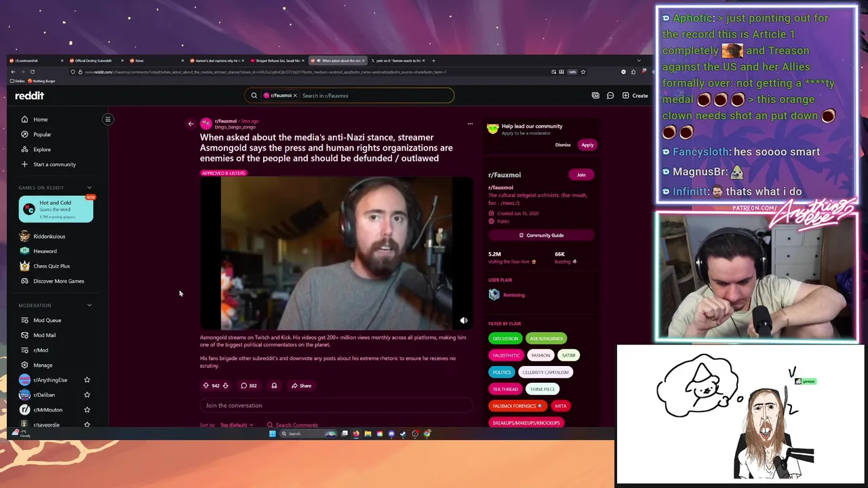Click the APPROVED B-LISTERS post flair
The height and width of the screenshot is (488, 868).
point(224,174)
